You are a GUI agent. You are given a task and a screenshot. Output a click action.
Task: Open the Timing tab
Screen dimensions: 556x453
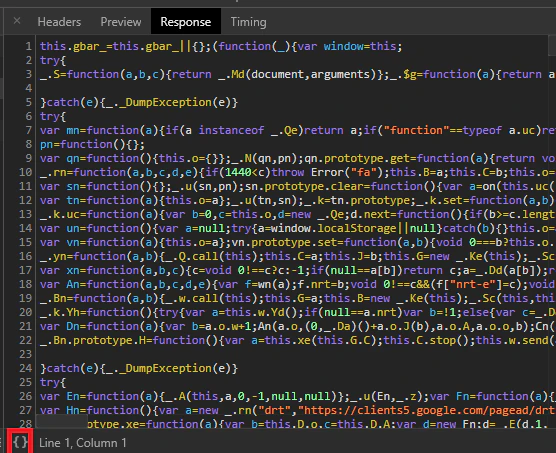tap(249, 22)
